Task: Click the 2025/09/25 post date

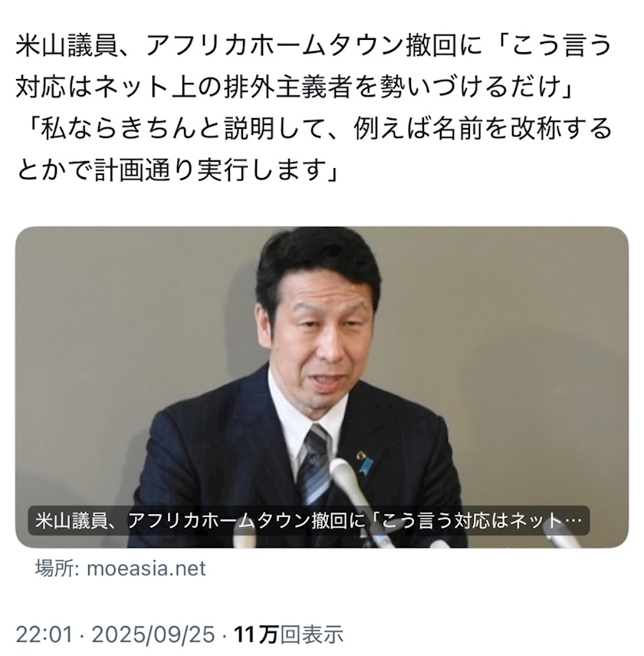Action: (x=153, y=635)
